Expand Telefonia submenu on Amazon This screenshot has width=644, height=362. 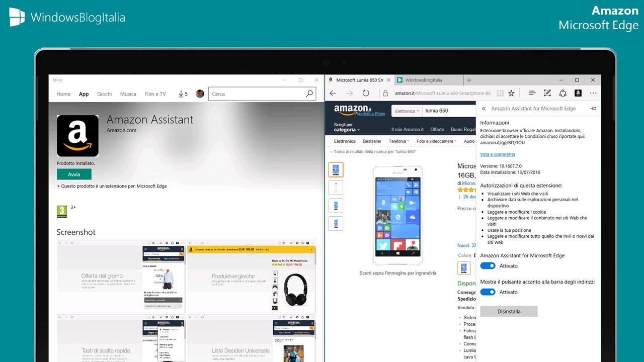[x=398, y=141]
